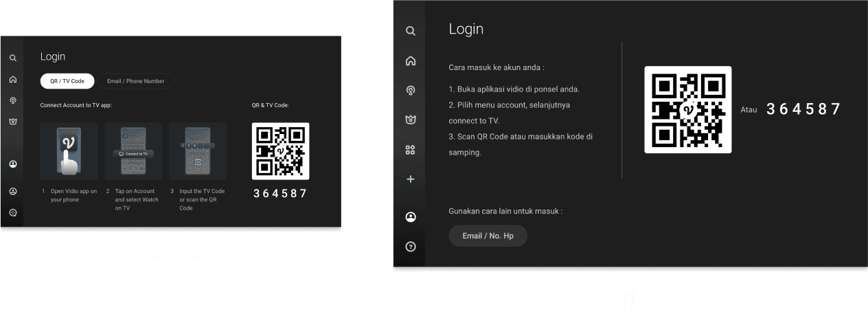The width and height of the screenshot is (868, 314).
Task: Click '2. Pilih menu account' instruction text
Action: click(510, 113)
